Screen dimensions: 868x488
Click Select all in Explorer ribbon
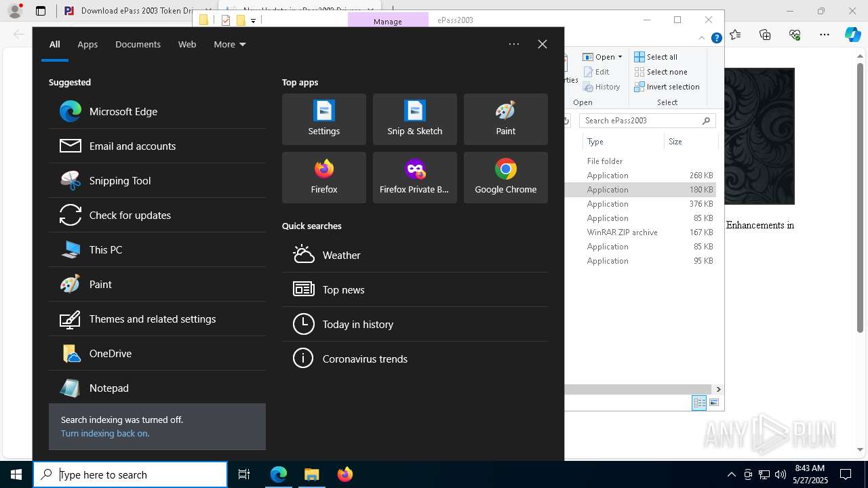click(656, 57)
